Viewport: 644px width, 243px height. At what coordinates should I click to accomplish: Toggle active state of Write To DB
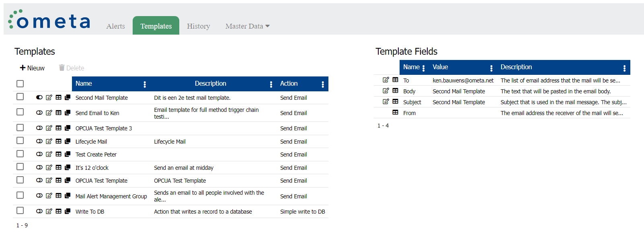pyautogui.click(x=39, y=211)
